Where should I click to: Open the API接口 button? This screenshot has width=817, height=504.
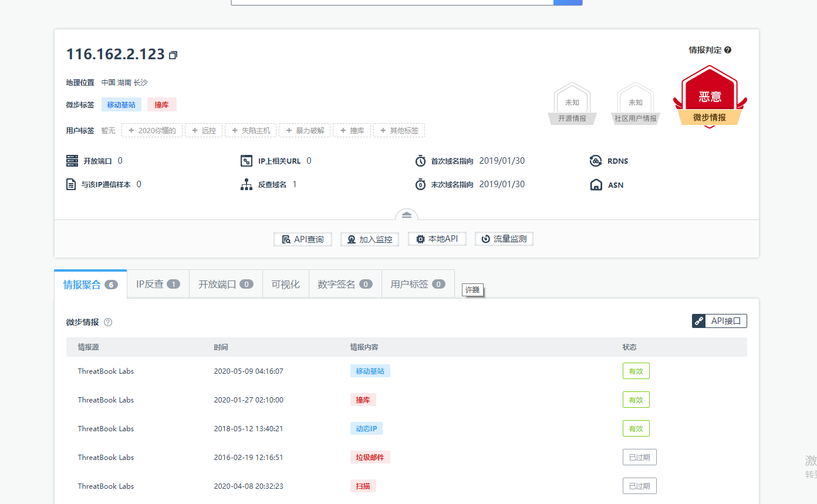720,321
